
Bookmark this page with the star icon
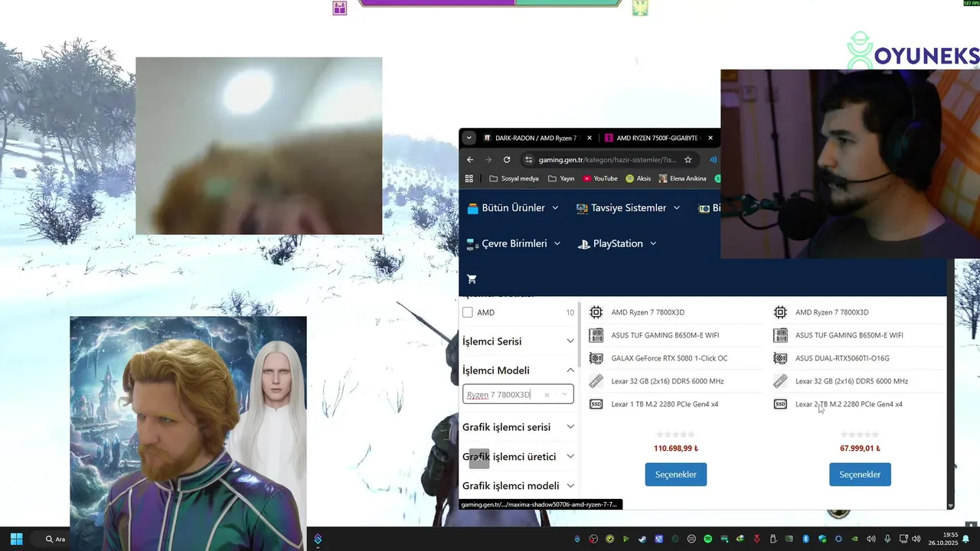pyautogui.click(x=688, y=160)
